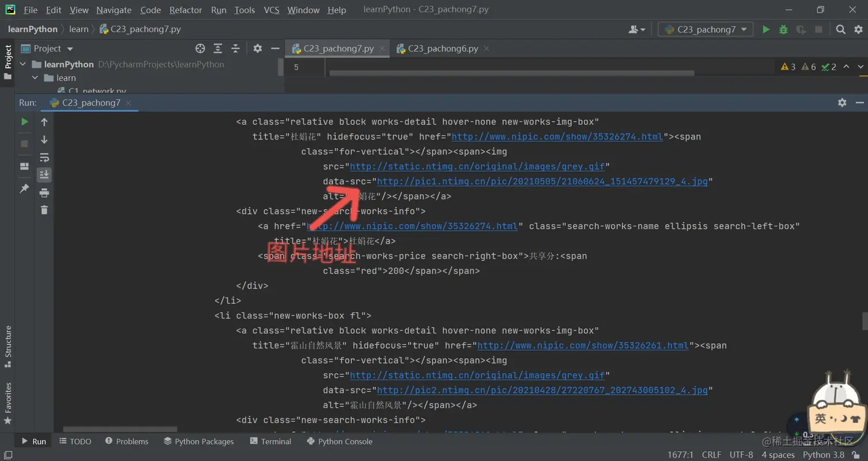Image resolution: width=868 pixels, height=461 pixels.
Task: Click the locate file target icon in Project
Action: (x=200, y=49)
